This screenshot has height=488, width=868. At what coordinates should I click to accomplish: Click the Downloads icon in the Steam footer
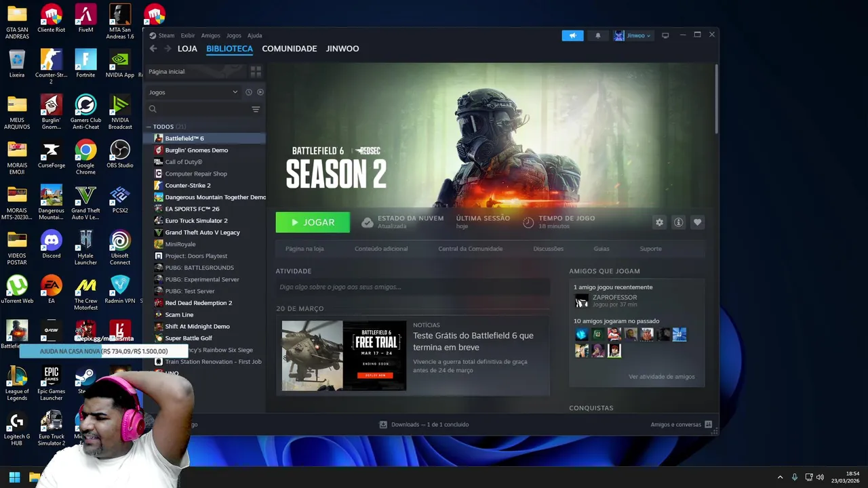383,424
